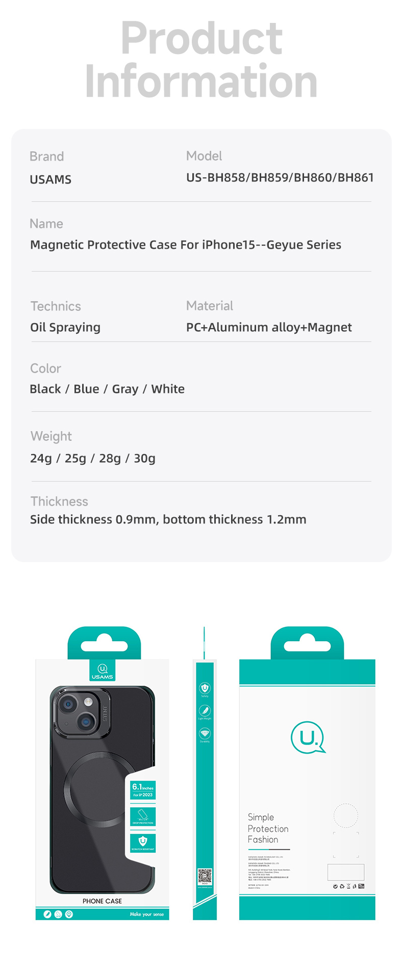Click the model number US-BH858/BH859/BH860/BH861
The height and width of the screenshot is (980, 403).
tap(280, 177)
